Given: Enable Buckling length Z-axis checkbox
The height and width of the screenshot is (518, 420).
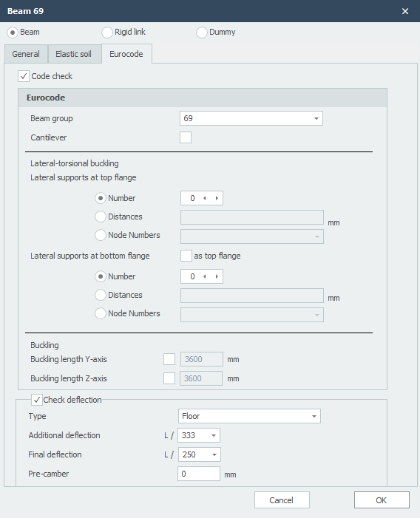Looking at the screenshot, I should pyautogui.click(x=169, y=378).
